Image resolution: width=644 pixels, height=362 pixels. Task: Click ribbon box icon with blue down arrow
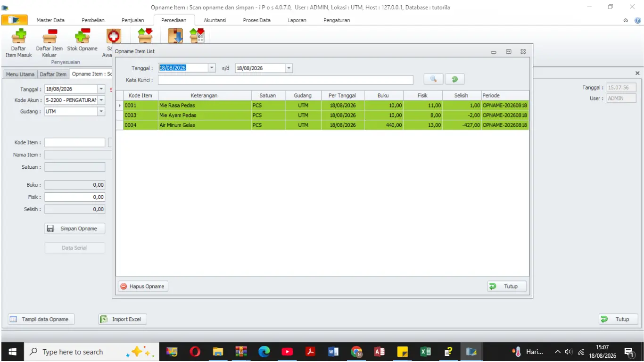pyautogui.click(x=175, y=36)
